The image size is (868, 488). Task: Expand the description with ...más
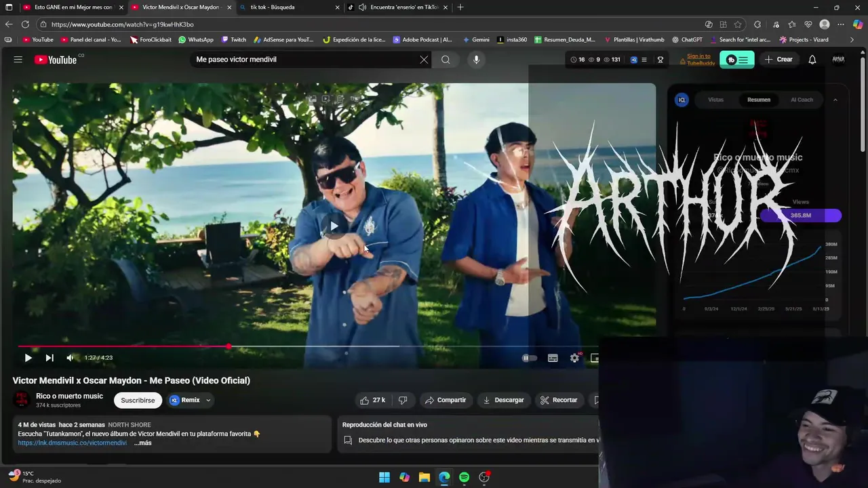142,443
